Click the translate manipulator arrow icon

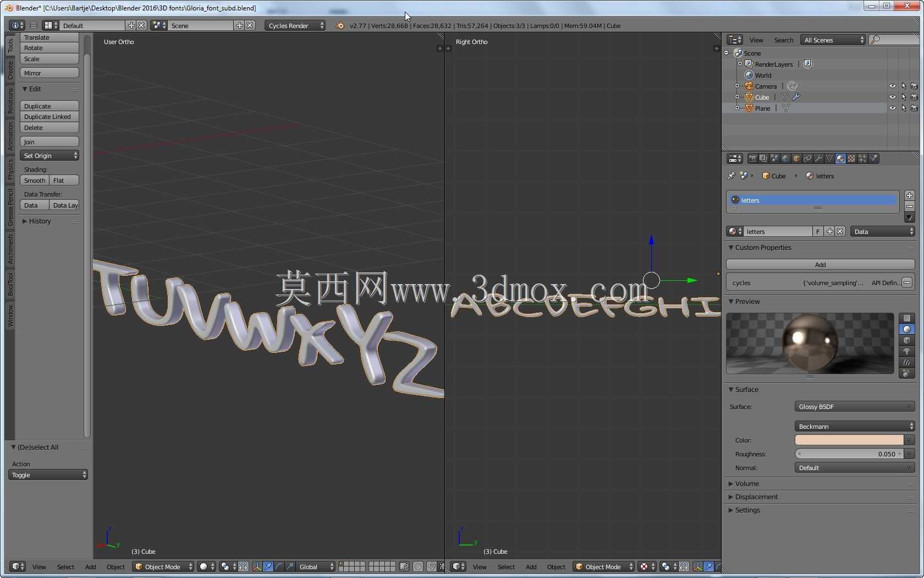pyautogui.click(x=268, y=566)
